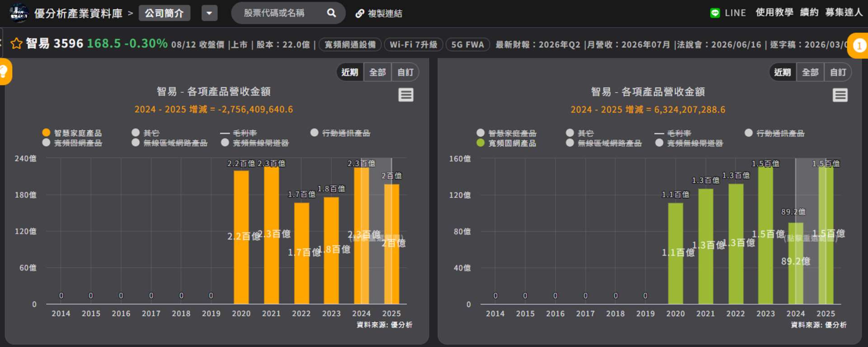Open the right chart hamburger menu
868x347 pixels.
click(840, 95)
